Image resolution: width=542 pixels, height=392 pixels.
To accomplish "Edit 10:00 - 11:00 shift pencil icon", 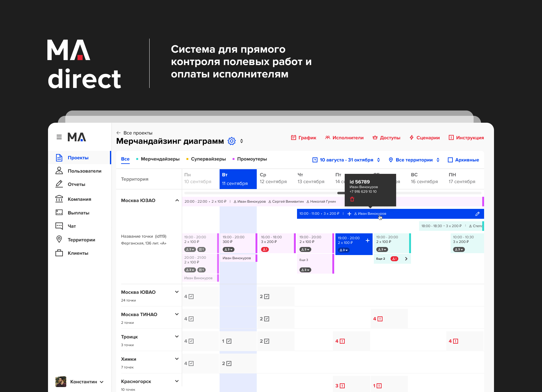I will pyautogui.click(x=478, y=214).
